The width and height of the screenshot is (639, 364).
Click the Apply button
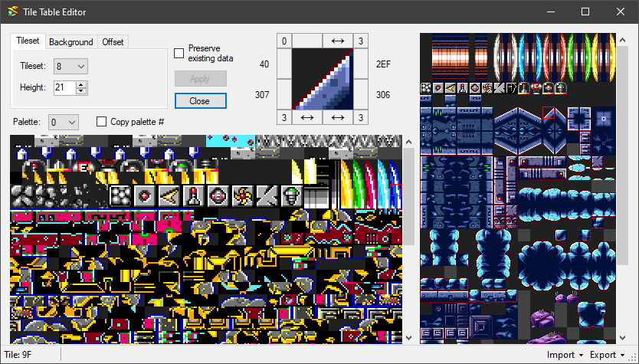pyautogui.click(x=201, y=79)
